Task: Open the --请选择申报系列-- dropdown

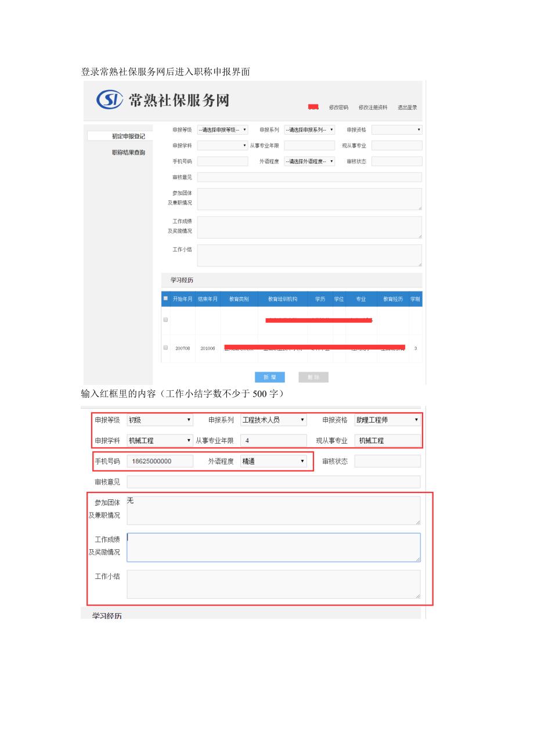Action: pos(309,130)
